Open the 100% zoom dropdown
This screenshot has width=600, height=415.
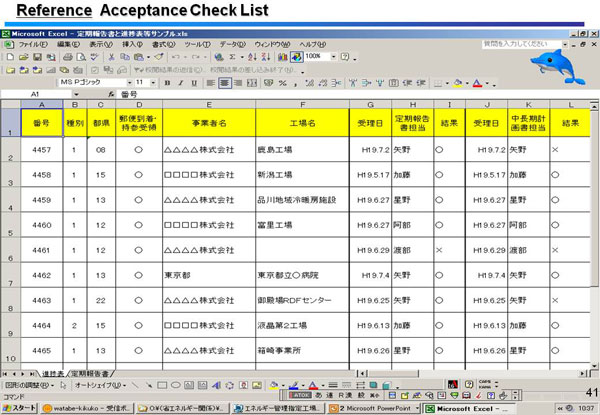point(333,57)
